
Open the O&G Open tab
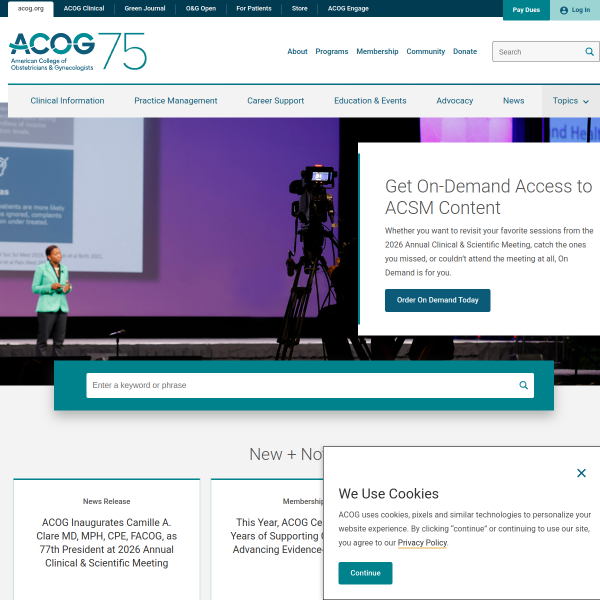point(201,8)
